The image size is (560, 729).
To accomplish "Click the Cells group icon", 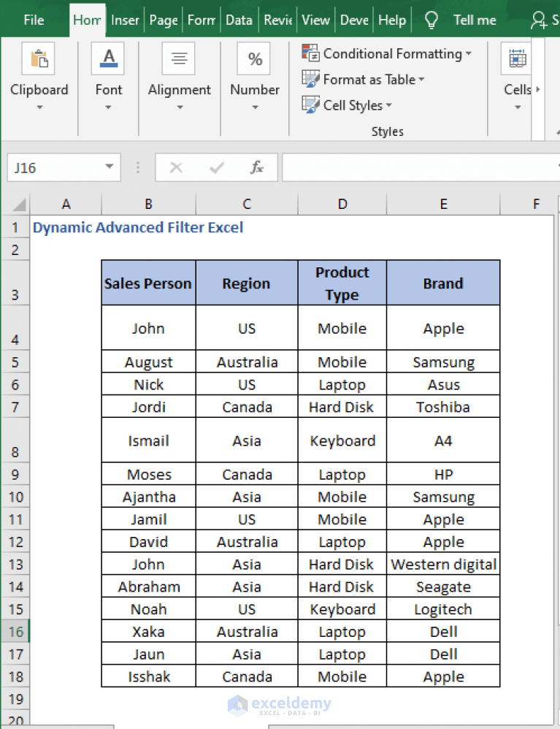I will click(x=516, y=58).
